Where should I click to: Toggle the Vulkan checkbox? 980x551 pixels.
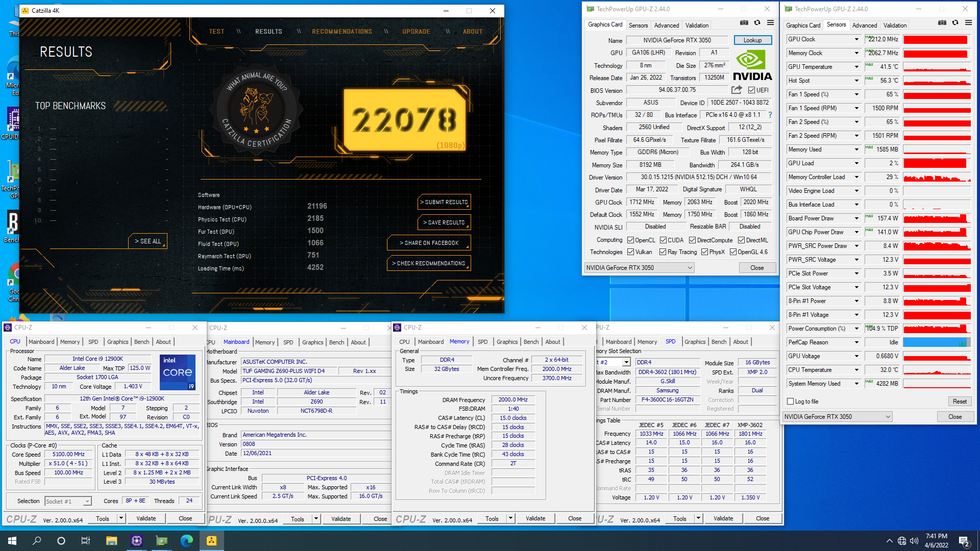(x=630, y=252)
